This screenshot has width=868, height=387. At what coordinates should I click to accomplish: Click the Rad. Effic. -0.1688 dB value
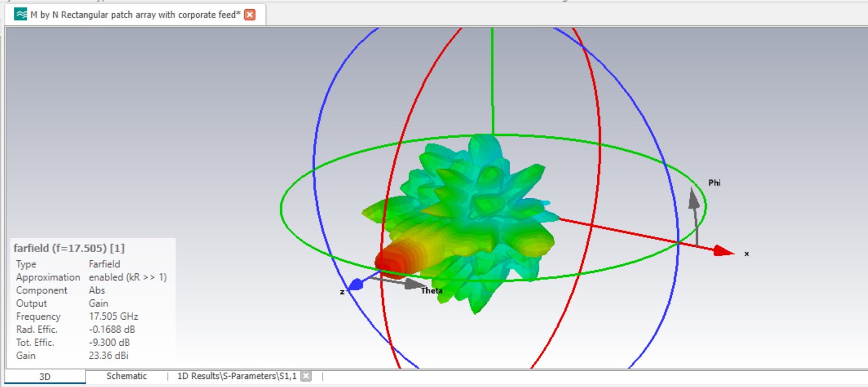[x=111, y=329]
